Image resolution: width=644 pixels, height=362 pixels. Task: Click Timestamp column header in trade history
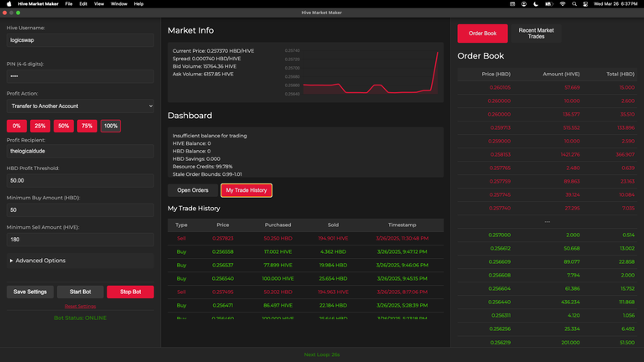[x=402, y=225]
